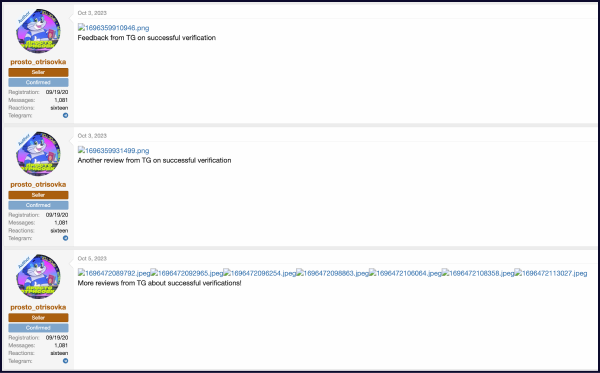Open prosto_otrisovka avatar beside 'Another review' post
600x373 pixels.
click(x=38, y=154)
